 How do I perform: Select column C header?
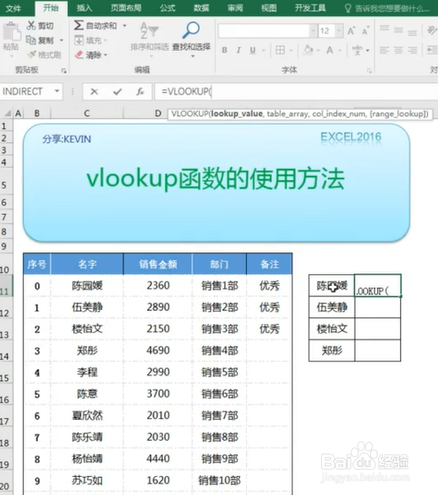click(87, 114)
